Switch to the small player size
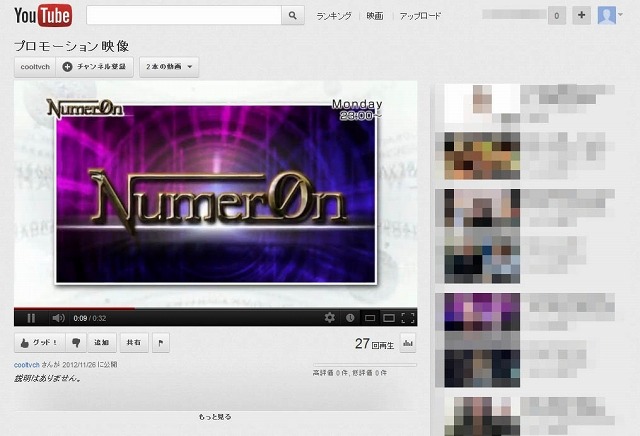Screen dimensions: 640x436 (x=370, y=318)
